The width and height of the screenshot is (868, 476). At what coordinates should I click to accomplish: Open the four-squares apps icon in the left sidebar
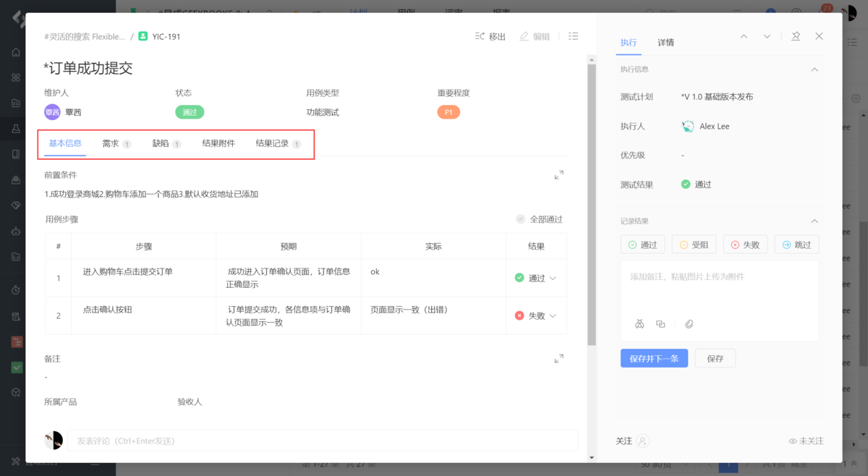[x=16, y=77]
